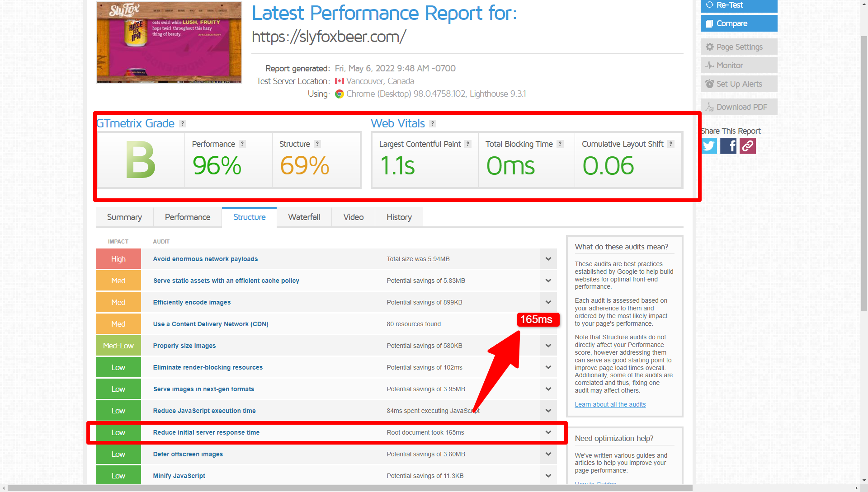The height and width of the screenshot is (492, 868).
Task: Click the Med-Low impact badge
Action: [118, 346]
